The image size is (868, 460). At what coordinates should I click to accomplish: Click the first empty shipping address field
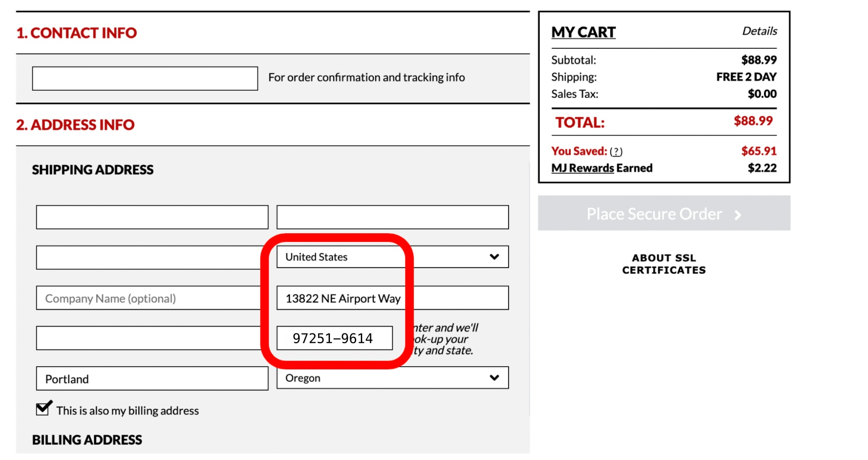pyautogui.click(x=152, y=217)
